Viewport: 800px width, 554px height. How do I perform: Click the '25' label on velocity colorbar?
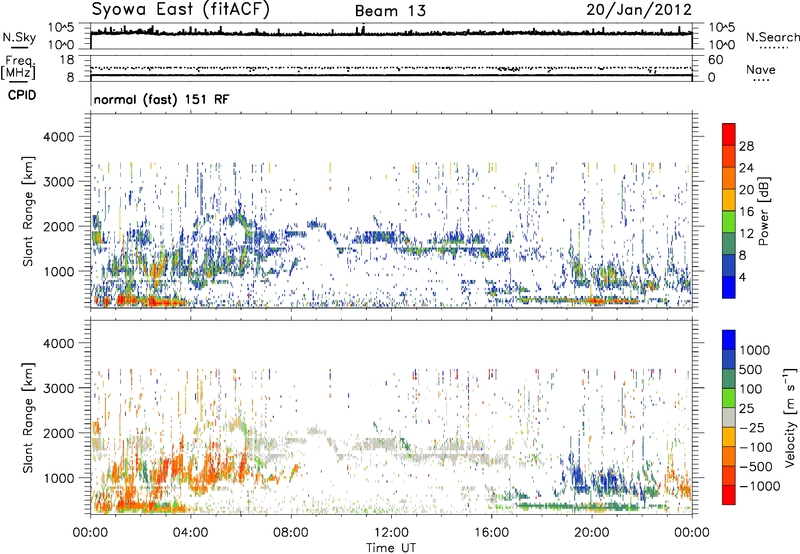(x=747, y=409)
